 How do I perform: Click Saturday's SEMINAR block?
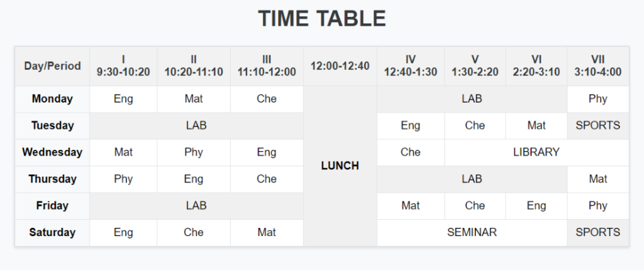point(472,233)
